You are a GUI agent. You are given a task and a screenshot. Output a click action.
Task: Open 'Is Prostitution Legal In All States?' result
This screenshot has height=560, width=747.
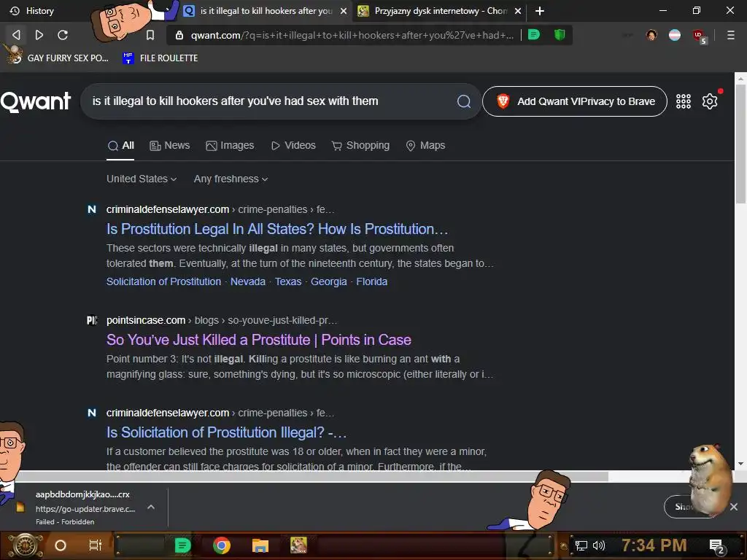(277, 229)
